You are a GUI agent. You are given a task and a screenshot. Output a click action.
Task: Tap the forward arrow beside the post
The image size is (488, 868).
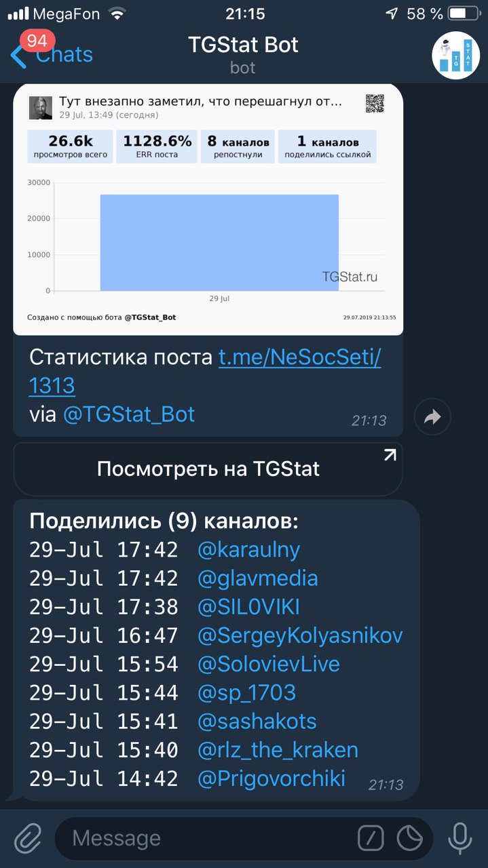point(432,416)
